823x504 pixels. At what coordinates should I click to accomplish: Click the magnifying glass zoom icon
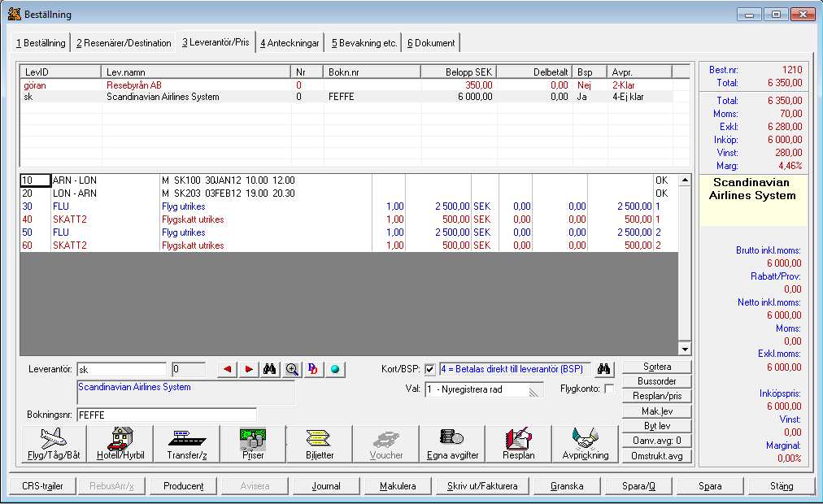point(292,369)
